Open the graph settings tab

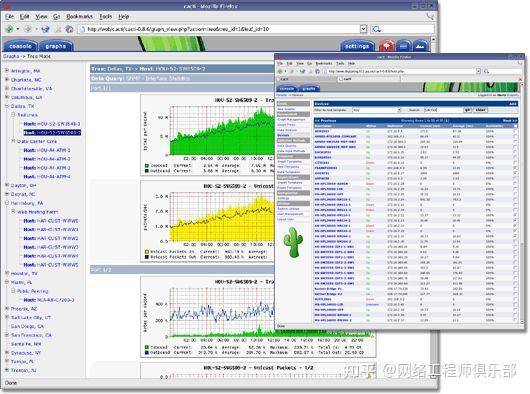357,46
